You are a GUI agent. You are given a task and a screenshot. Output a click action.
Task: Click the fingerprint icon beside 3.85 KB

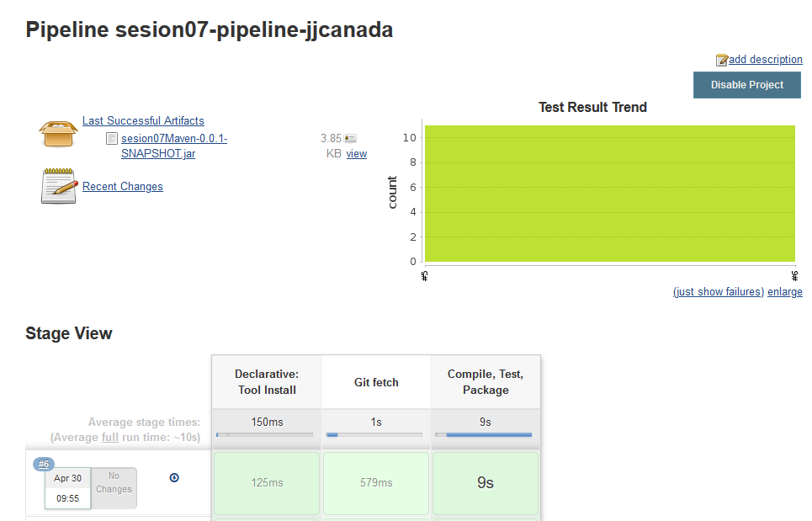coord(351,138)
